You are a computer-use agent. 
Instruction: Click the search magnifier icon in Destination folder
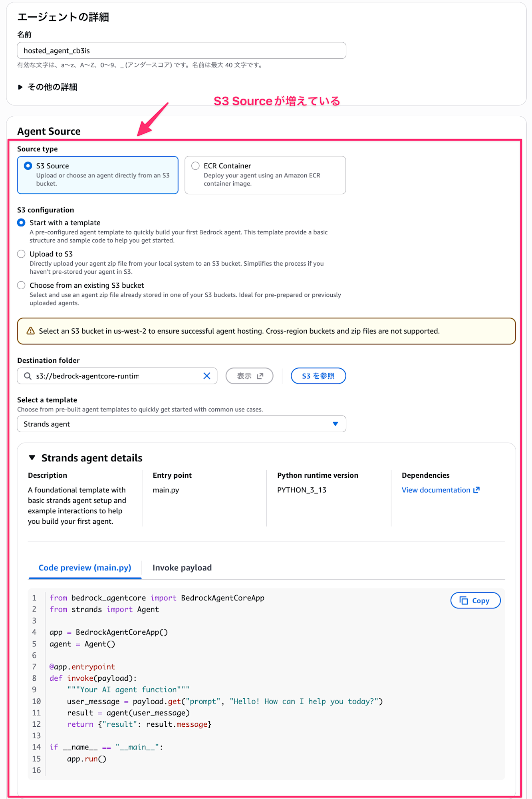coord(28,376)
